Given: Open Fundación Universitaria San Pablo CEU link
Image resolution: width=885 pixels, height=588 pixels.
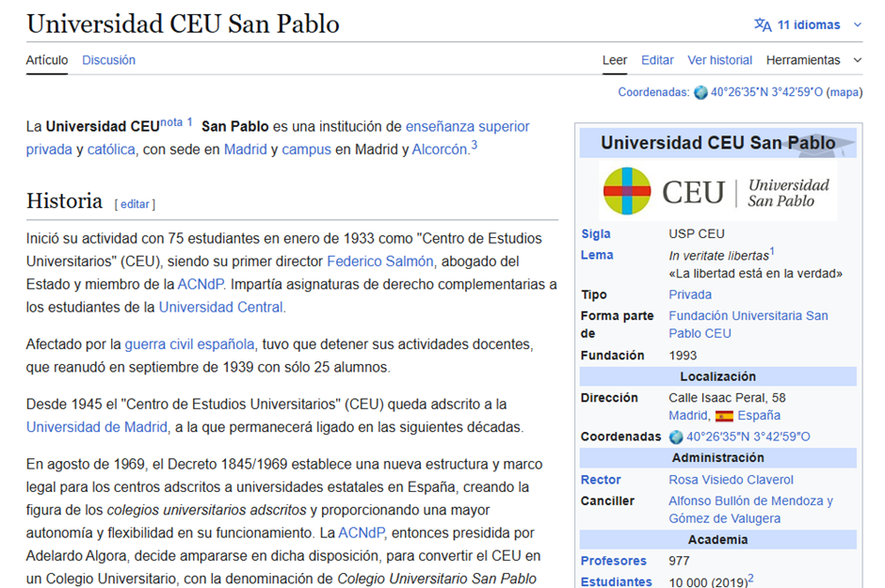Looking at the screenshot, I should pos(748,325).
